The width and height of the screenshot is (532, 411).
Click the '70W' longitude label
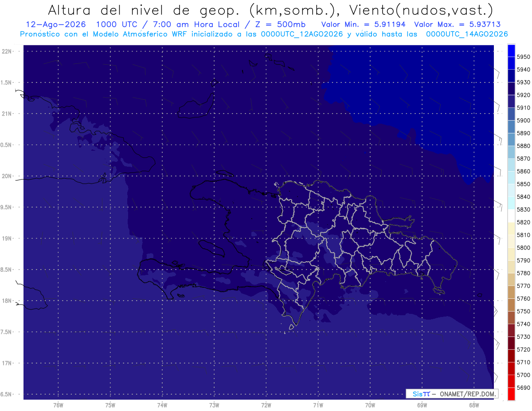[x=370, y=405]
